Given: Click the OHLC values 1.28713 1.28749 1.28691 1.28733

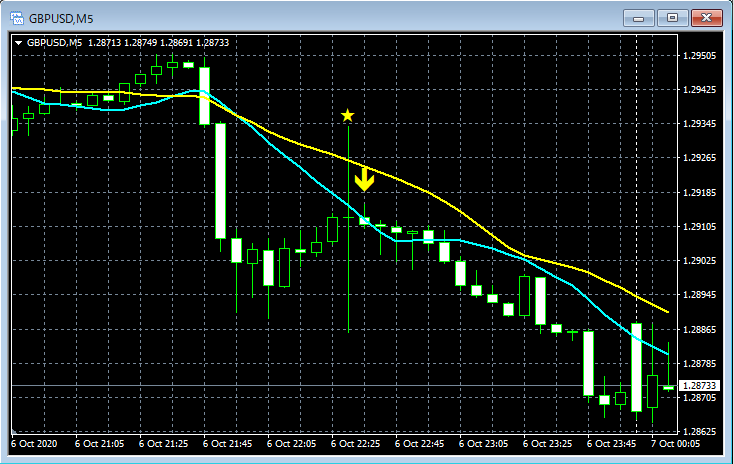Looking at the screenshot, I should (159, 43).
